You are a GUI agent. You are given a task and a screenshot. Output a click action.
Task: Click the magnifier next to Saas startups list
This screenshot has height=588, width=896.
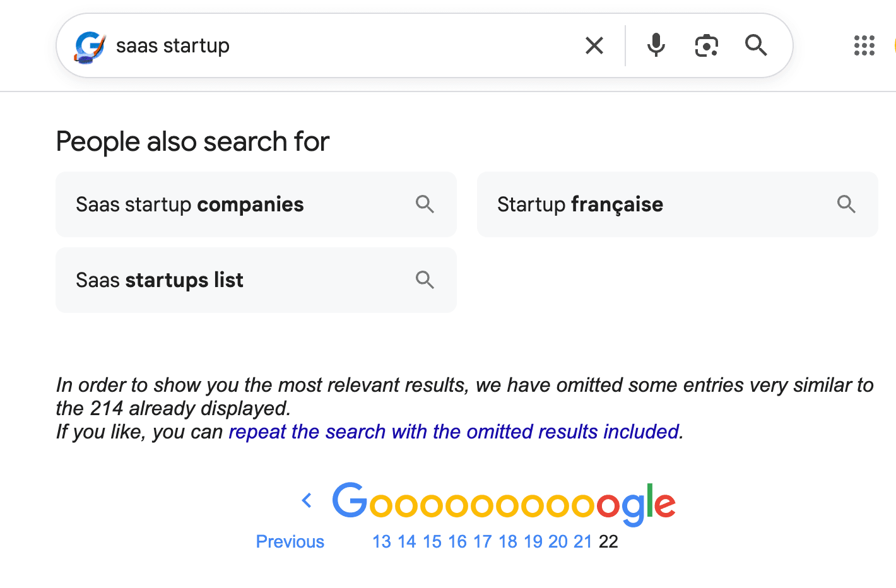[425, 279]
